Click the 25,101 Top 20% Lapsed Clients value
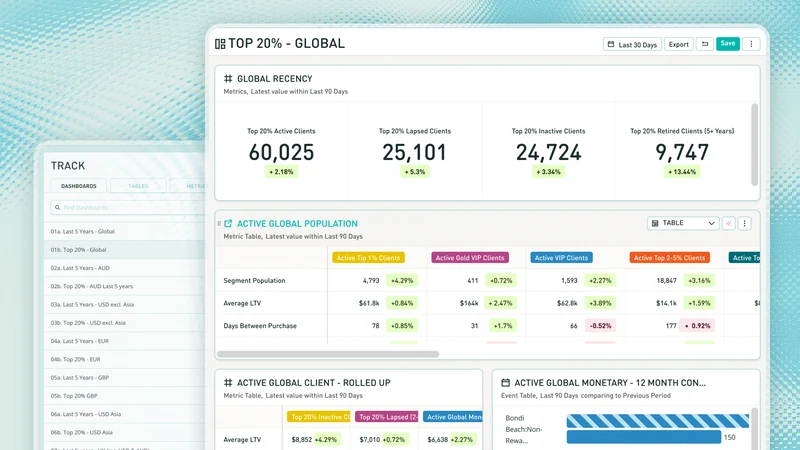 pyautogui.click(x=414, y=152)
